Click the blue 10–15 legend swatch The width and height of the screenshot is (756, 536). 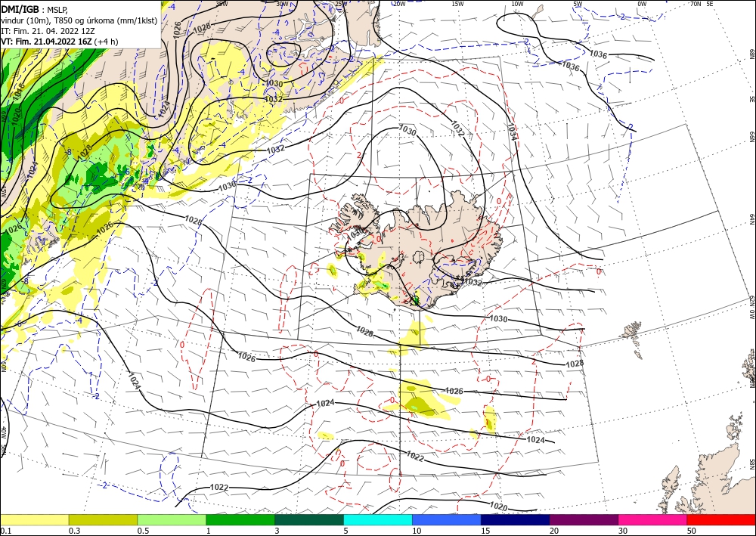pyautogui.click(x=447, y=519)
